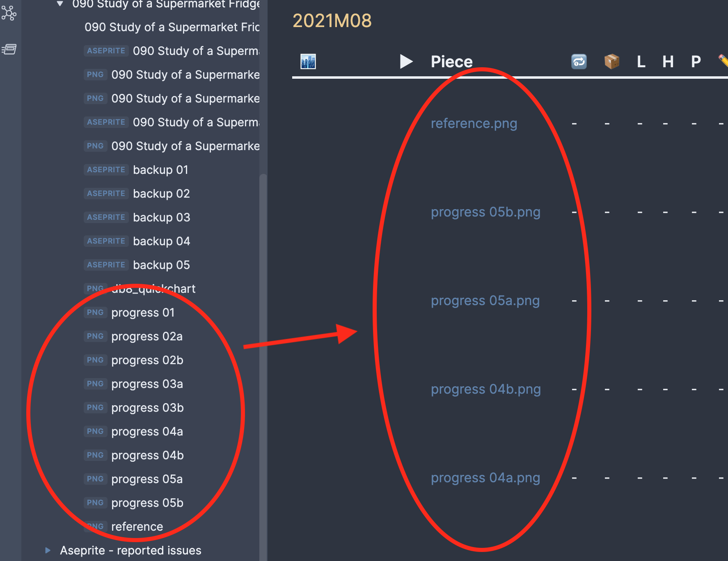
Task: Click the H column header
Action: click(668, 62)
